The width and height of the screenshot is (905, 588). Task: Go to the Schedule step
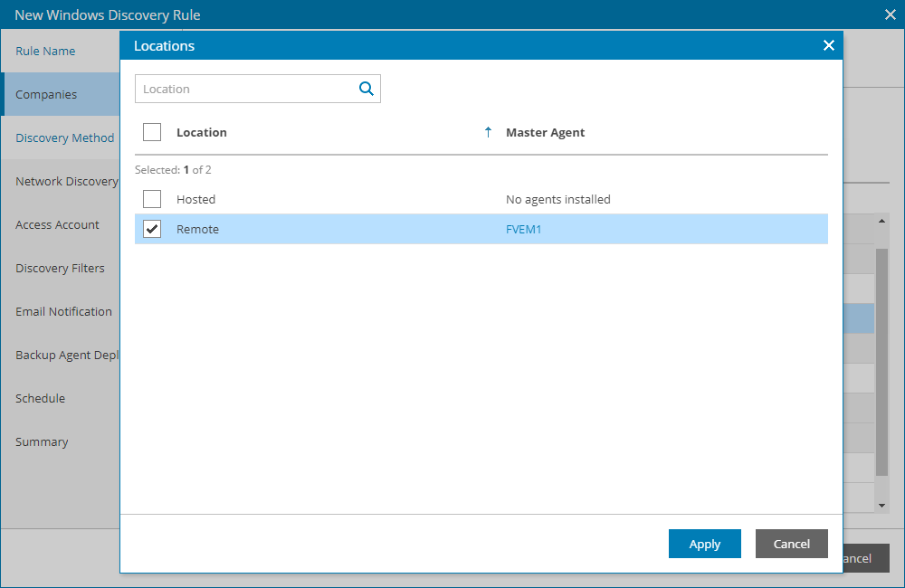tap(60, 398)
